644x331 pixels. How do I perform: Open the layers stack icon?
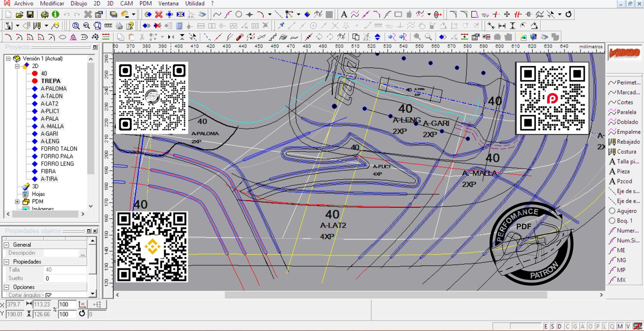pyautogui.click(x=113, y=14)
